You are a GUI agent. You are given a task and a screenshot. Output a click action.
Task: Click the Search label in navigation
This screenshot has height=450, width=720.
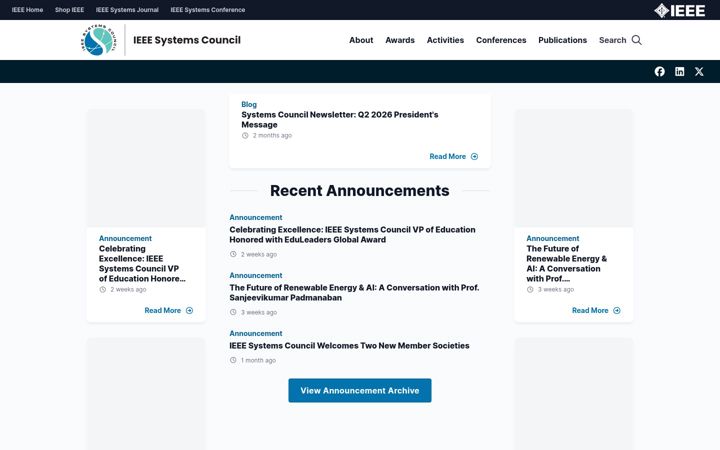[x=613, y=40]
